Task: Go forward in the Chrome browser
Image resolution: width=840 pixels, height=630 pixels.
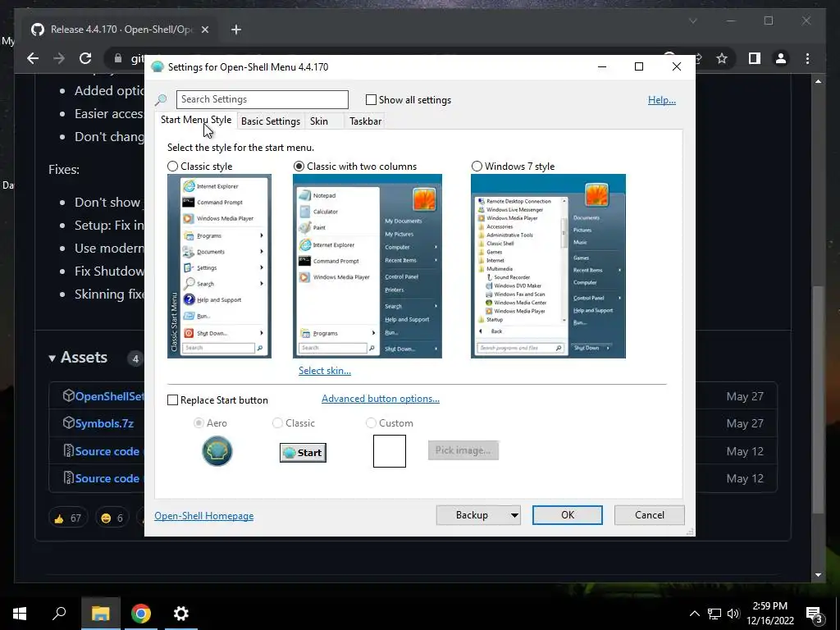Action: (x=59, y=58)
